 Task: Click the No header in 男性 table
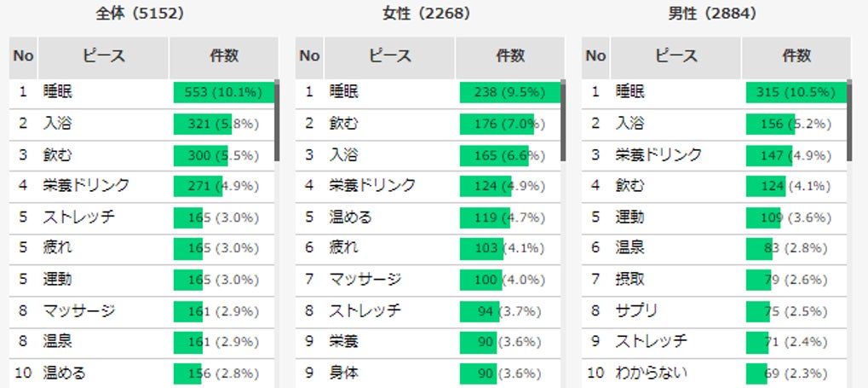(x=595, y=56)
